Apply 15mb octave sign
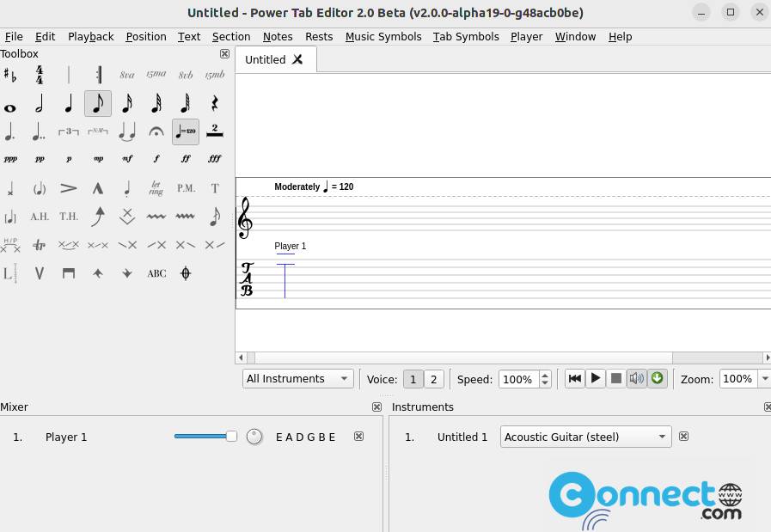Image resolution: width=771 pixels, height=532 pixels. (x=214, y=75)
